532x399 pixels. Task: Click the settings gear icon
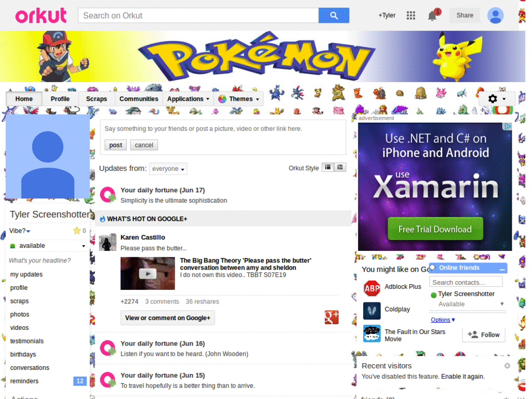point(493,99)
